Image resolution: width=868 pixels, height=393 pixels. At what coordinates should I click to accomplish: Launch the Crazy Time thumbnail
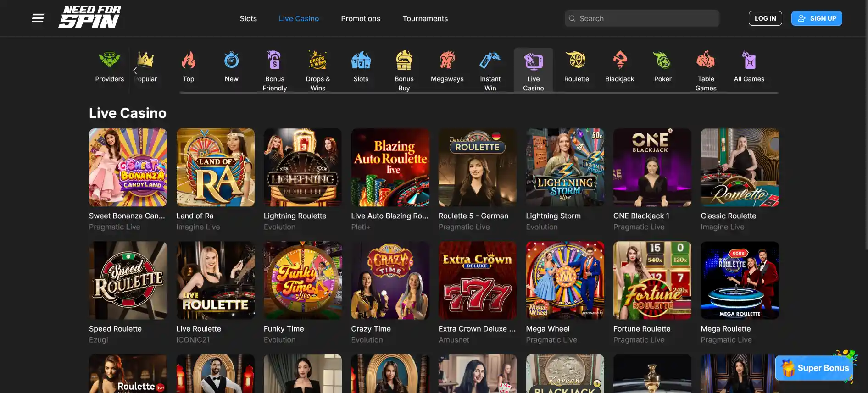point(390,280)
